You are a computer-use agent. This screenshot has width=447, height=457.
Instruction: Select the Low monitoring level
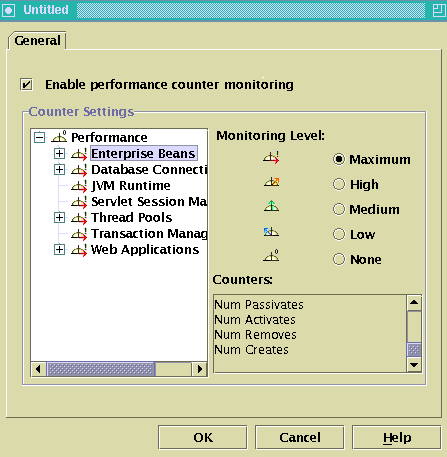coord(339,234)
